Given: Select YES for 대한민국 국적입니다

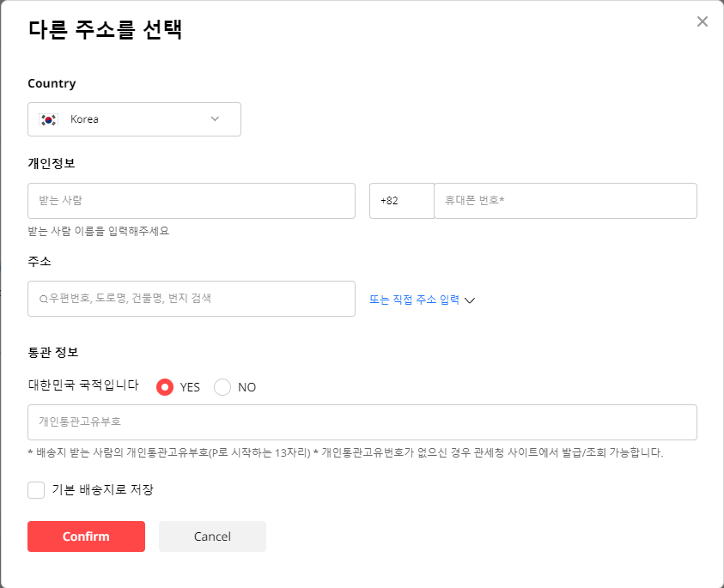Looking at the screenshot, I should 165,387.
